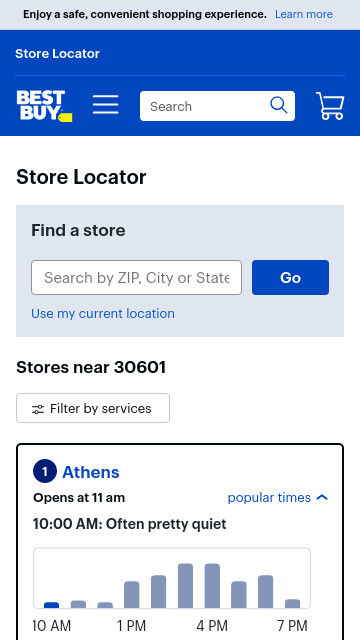Toggle the popular times link

pos(269,498)
